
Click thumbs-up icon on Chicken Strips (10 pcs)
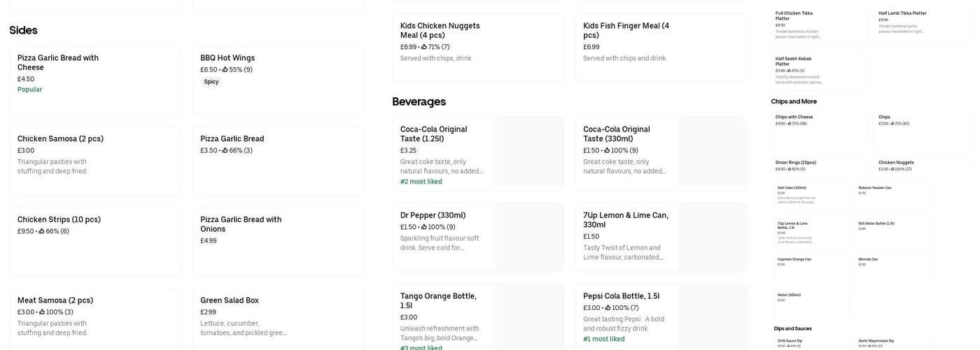pyautogui.click(x=42, y=232)
